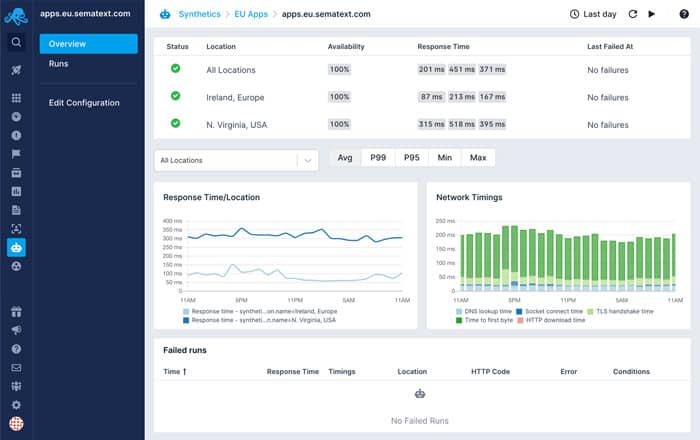Open the scan frame icon in sidebar
Viewport: 700px width, 440px height.
click(16, 229)
